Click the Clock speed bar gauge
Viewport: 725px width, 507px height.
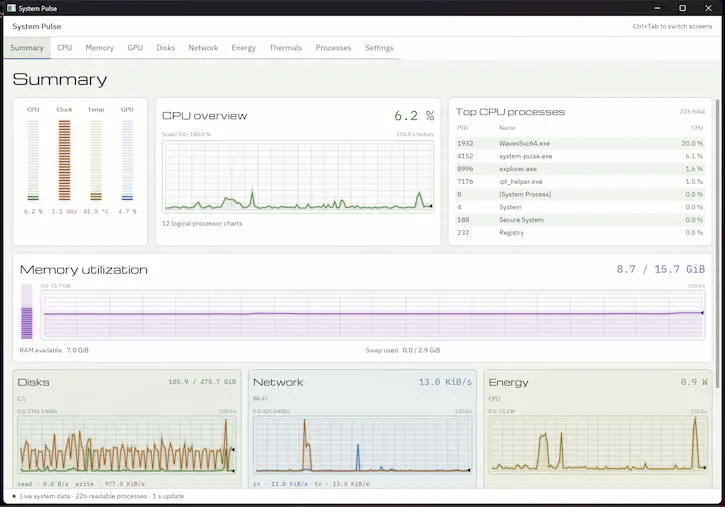[64, 160]
